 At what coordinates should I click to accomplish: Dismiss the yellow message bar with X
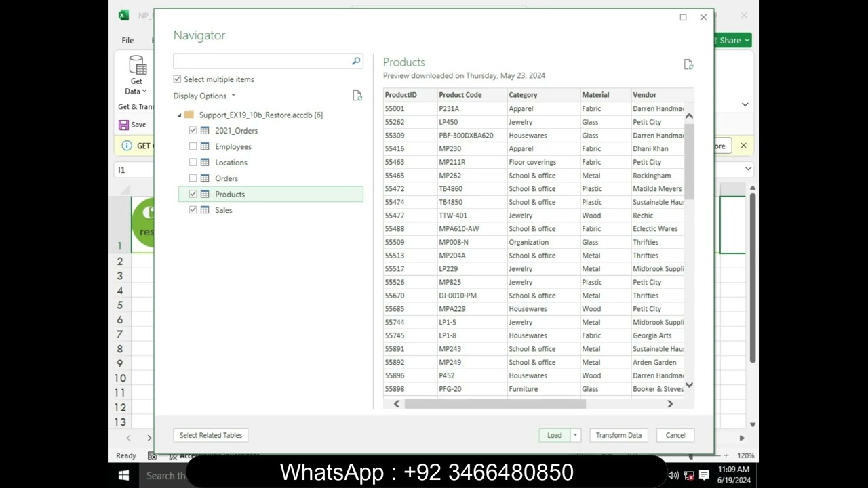click(x=743, y=146)
